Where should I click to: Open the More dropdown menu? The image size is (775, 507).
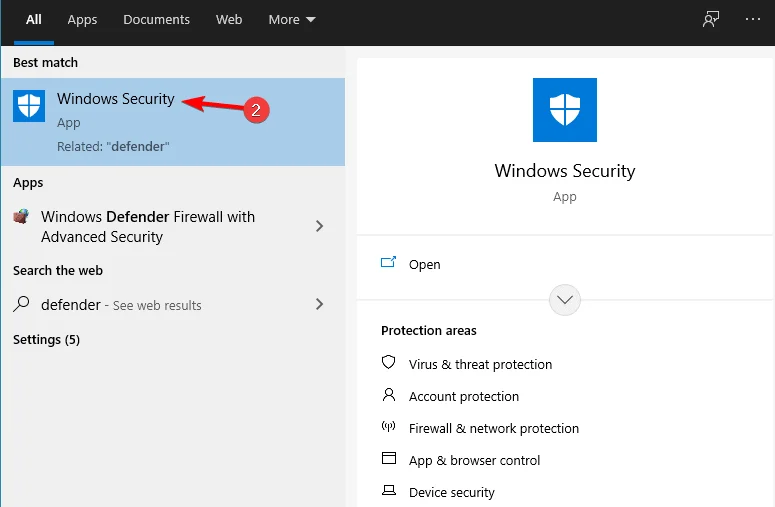pyautogui.click(x=292, y=20)
